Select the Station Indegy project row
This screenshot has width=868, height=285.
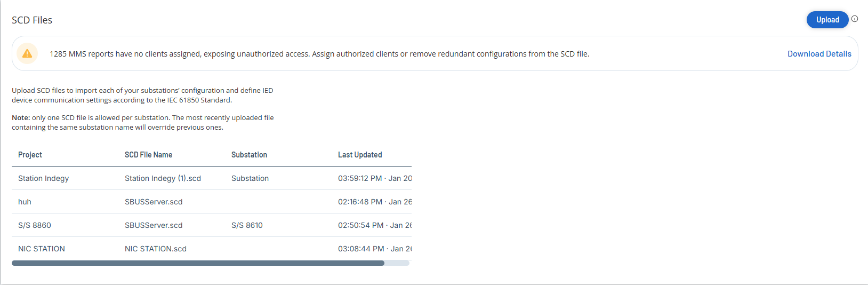43,178
